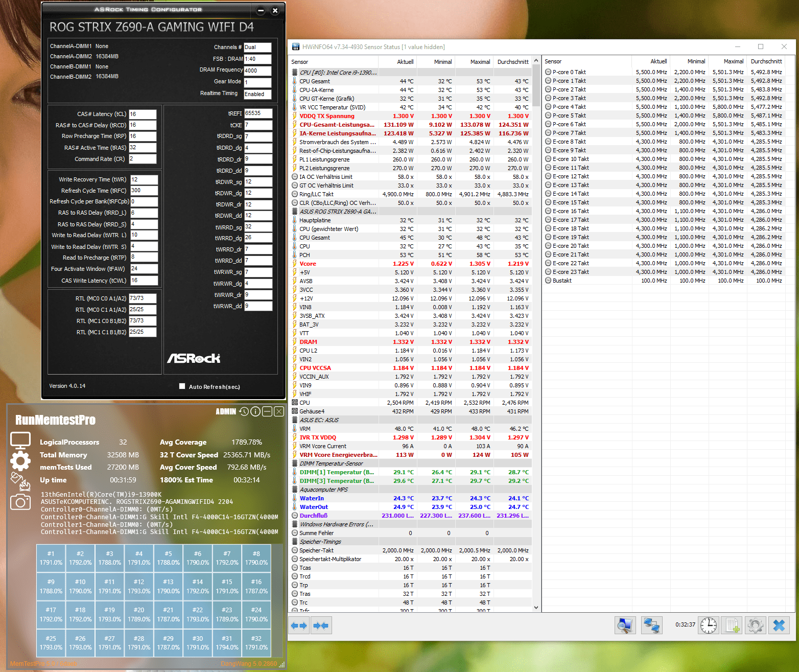Click tREFI value field

point(258,113)
